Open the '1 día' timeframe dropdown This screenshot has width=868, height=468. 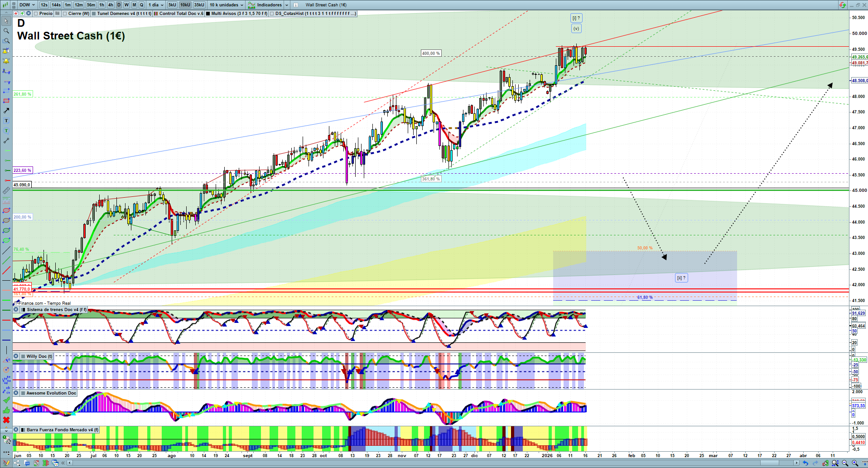point(156,5)
